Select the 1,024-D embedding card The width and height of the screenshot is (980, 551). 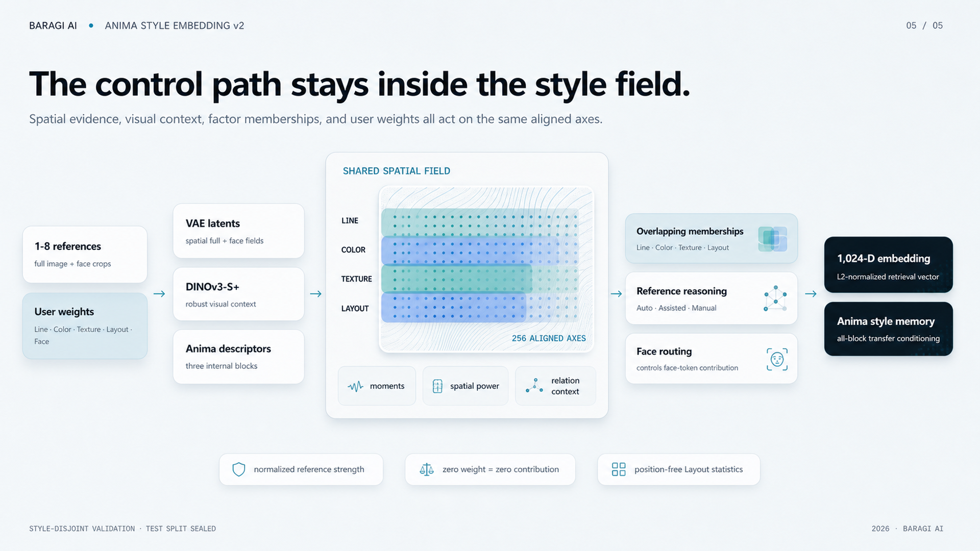point(888,265)
